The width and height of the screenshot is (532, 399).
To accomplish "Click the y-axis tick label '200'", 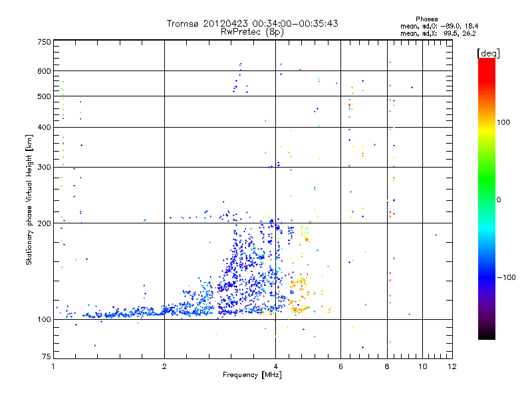I will (x=44, y=223).
